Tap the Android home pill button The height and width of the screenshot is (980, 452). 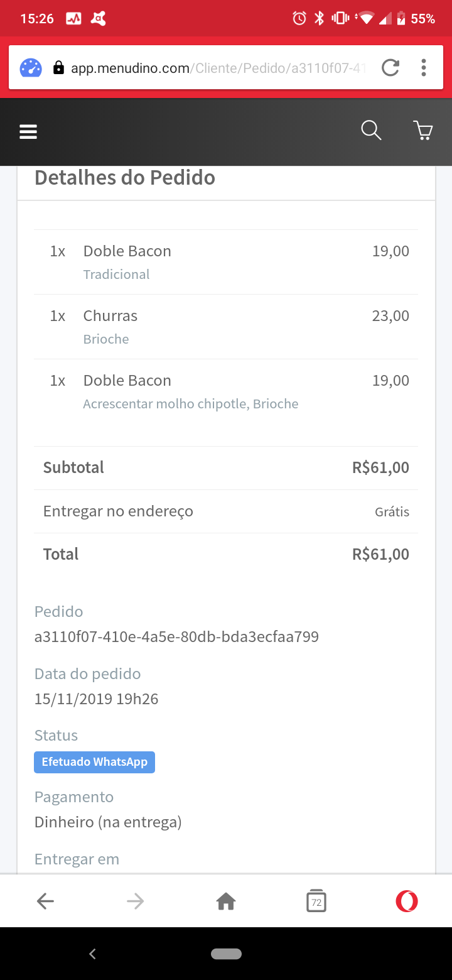point(226,954)
